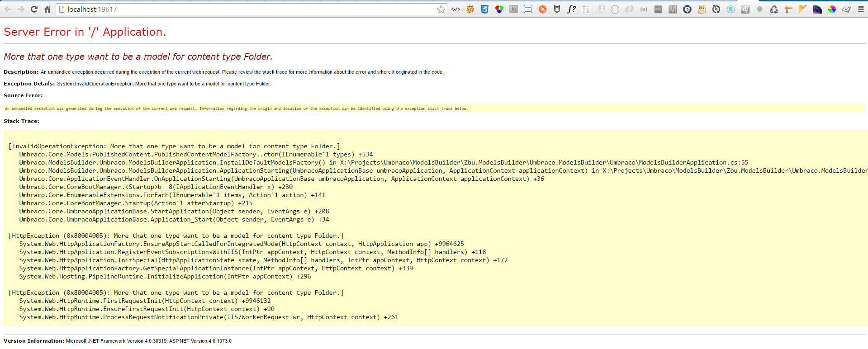Click the InstallDefaultModelsFactory() trace line

point(384,162)
